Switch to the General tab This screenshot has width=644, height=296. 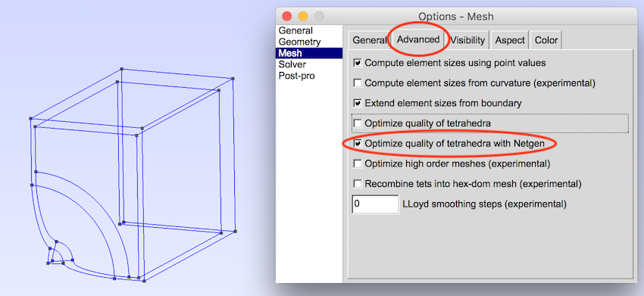369,40
